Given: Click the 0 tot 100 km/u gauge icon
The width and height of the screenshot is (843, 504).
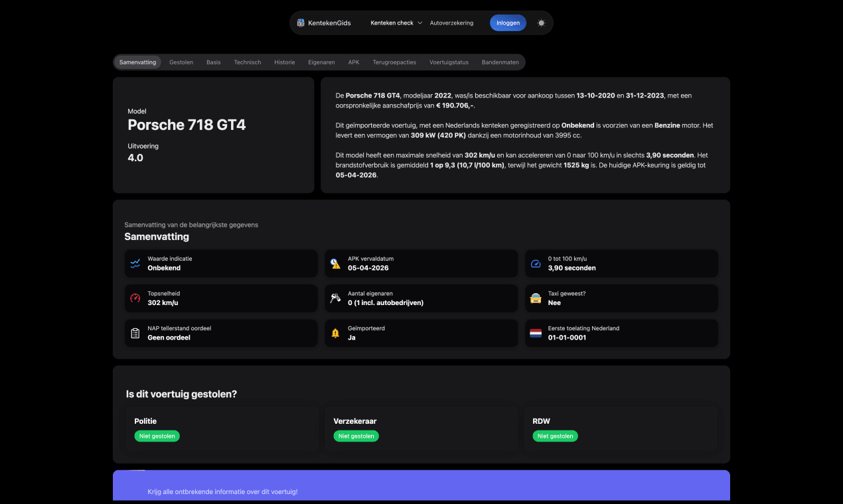Looking at the screenshot, I should click(536, 263).
